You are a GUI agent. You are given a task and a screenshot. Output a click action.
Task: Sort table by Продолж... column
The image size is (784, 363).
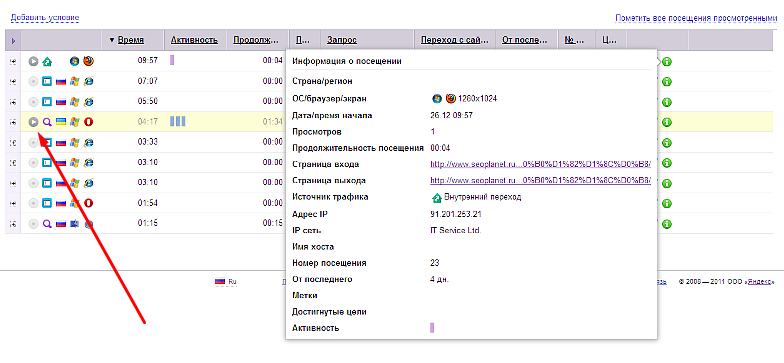255,40
